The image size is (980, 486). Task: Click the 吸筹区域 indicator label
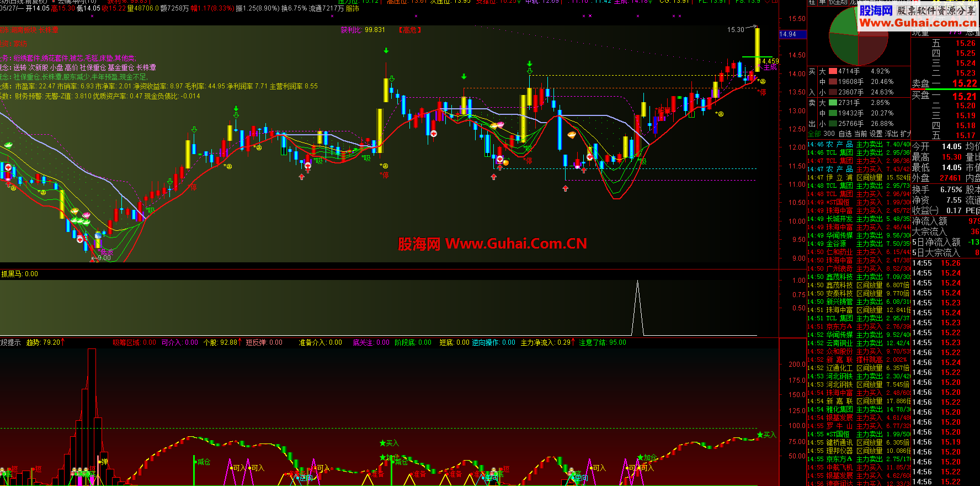click(x=126, y=342)
